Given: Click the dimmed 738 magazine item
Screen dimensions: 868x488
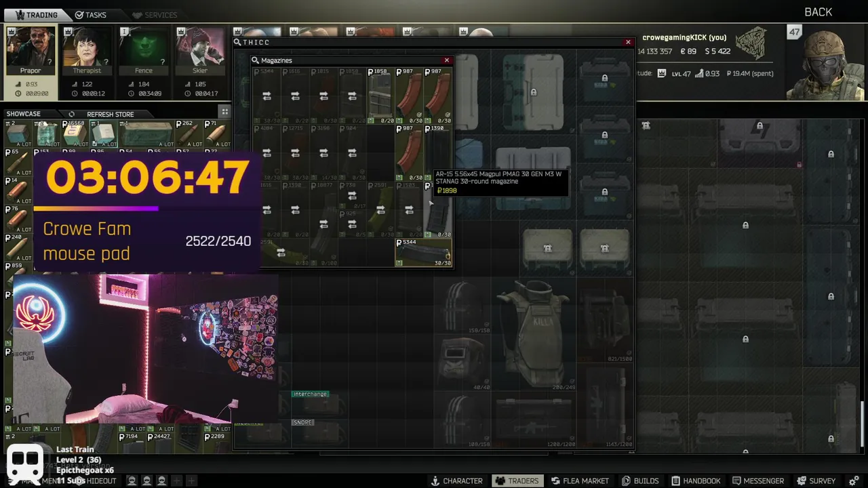Looking at the screenshot, I should coord(352,195).
